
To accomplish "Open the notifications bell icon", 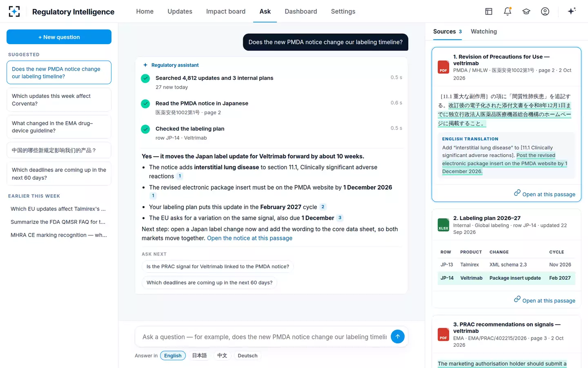I will pyautogui.click(x=508, y=11).
